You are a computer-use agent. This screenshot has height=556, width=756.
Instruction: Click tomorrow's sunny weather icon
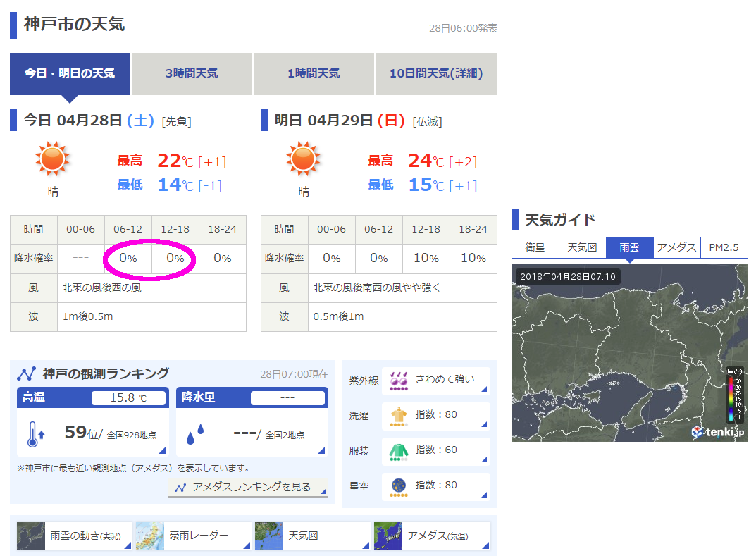304,159
